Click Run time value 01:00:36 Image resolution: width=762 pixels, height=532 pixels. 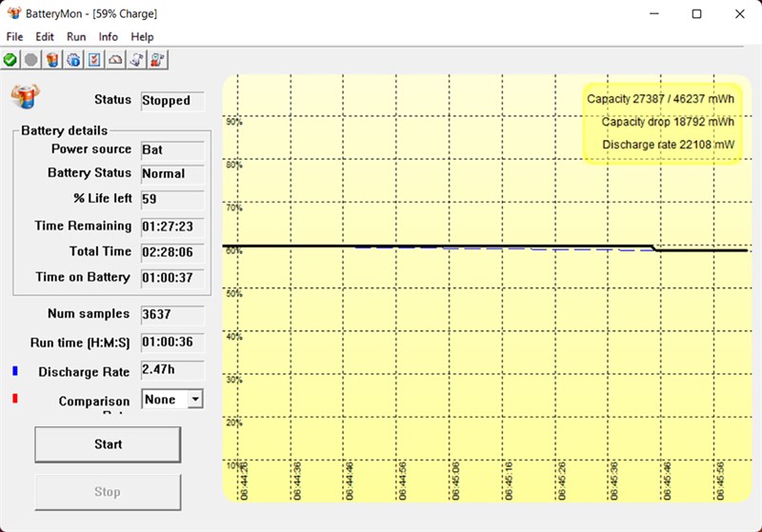(172, 343)
